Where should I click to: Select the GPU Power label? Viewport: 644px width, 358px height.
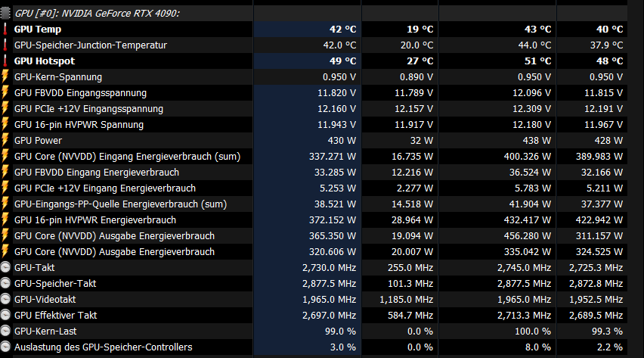tap(39, 141)
